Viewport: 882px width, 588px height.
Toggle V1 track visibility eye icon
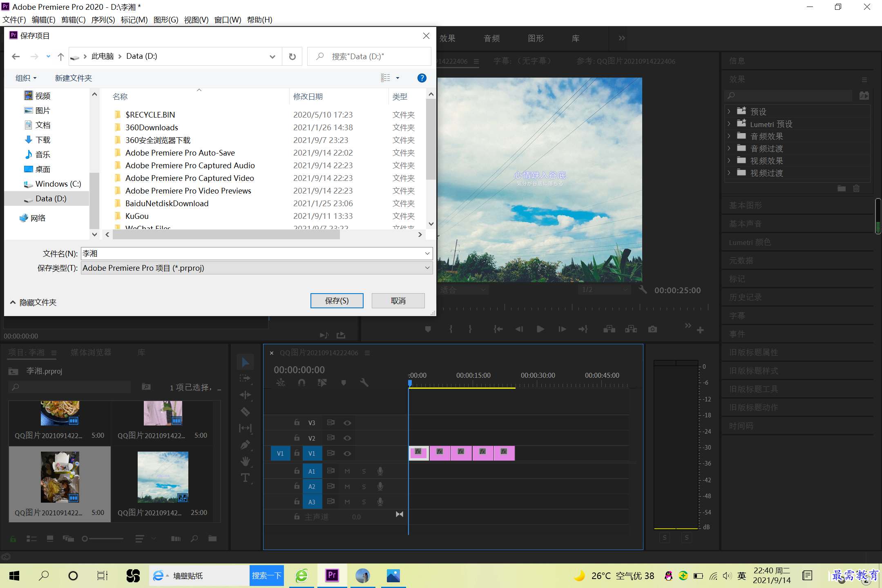pos(347,454)
